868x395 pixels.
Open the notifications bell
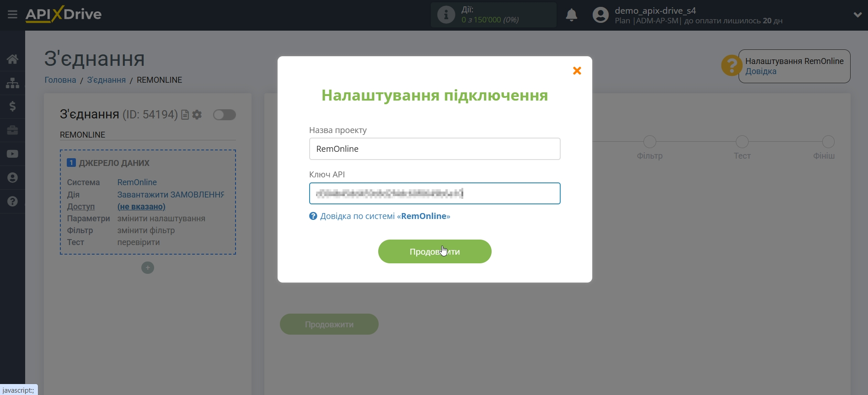tap(571, 15)
